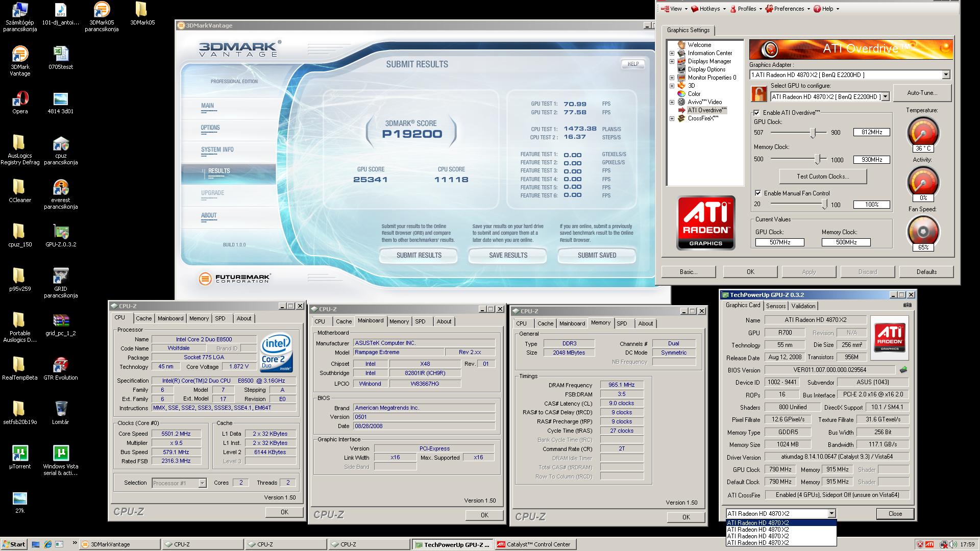Toggle Enable Manual Fan Control checkbox

758,193
